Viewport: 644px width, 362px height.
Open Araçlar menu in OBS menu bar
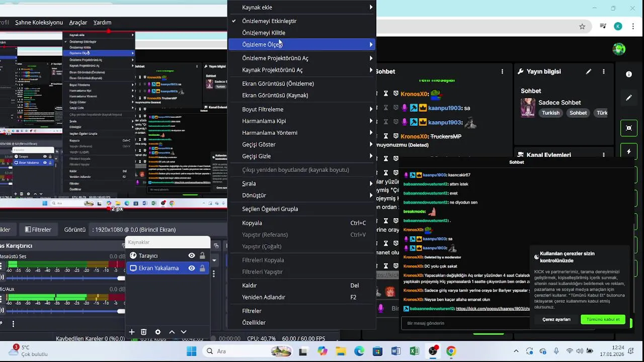pos(78,23)
